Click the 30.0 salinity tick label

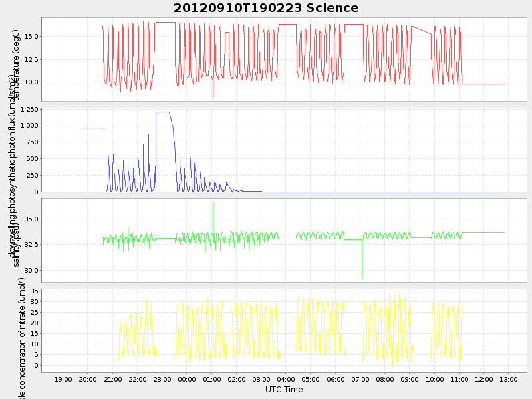coord(31,271)
